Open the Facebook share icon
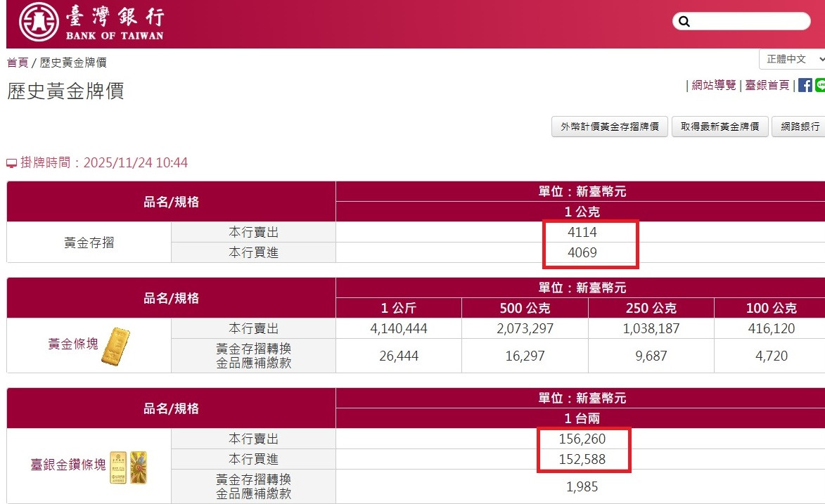The width and height of the screenshot is (825, 504). [x=805, y=85]
